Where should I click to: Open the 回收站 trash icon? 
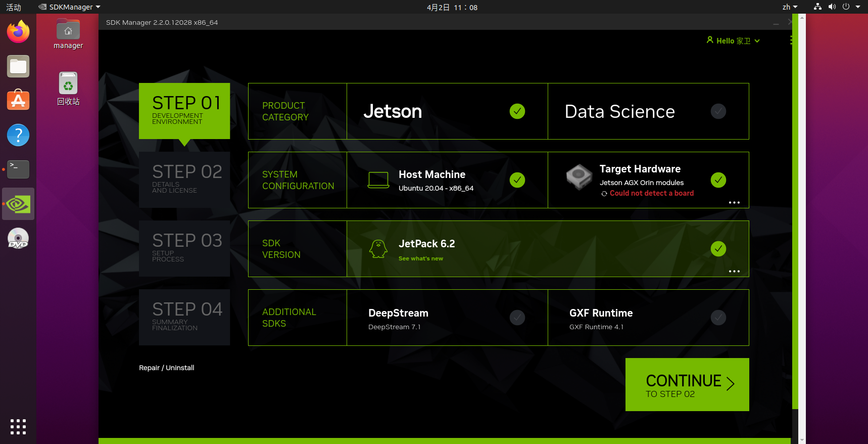pos(68,88)
